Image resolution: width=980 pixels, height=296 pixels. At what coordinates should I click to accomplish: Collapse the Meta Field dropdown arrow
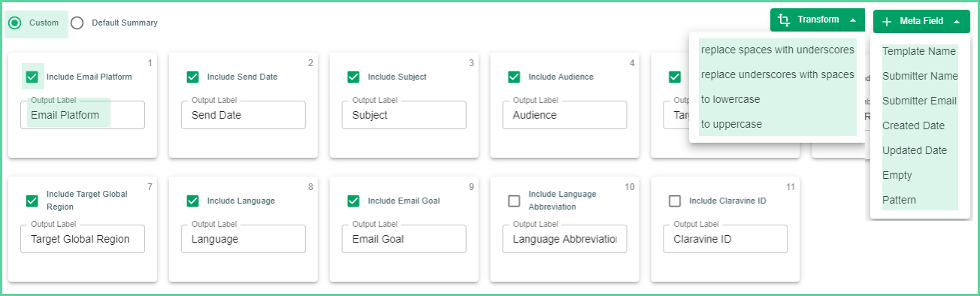pyautogui.click(x=956, y=22)
